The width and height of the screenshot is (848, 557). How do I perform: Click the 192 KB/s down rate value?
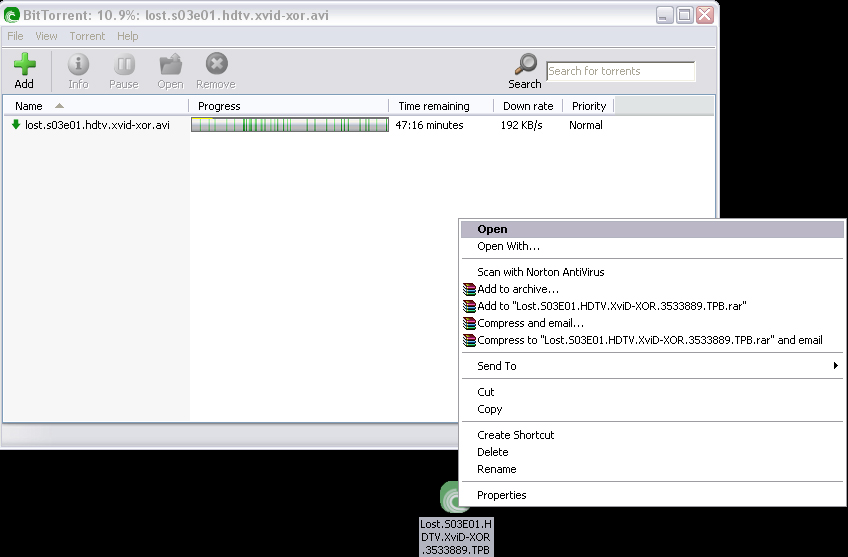point(521,125)
